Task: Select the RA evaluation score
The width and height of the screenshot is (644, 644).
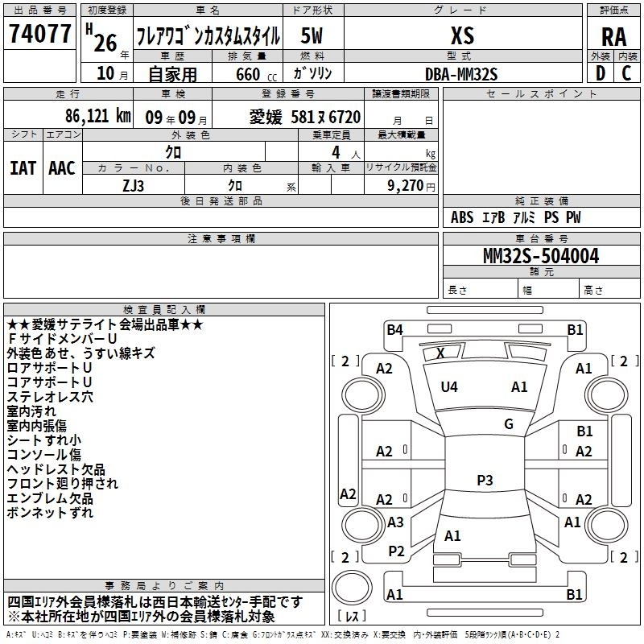Action: (x=613, y=36)
